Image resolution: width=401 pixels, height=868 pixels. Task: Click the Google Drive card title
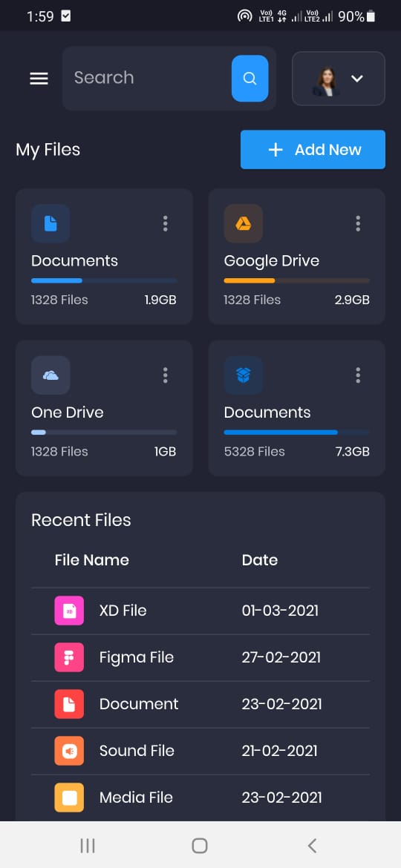pyautogui.click(x=271, y=260)
